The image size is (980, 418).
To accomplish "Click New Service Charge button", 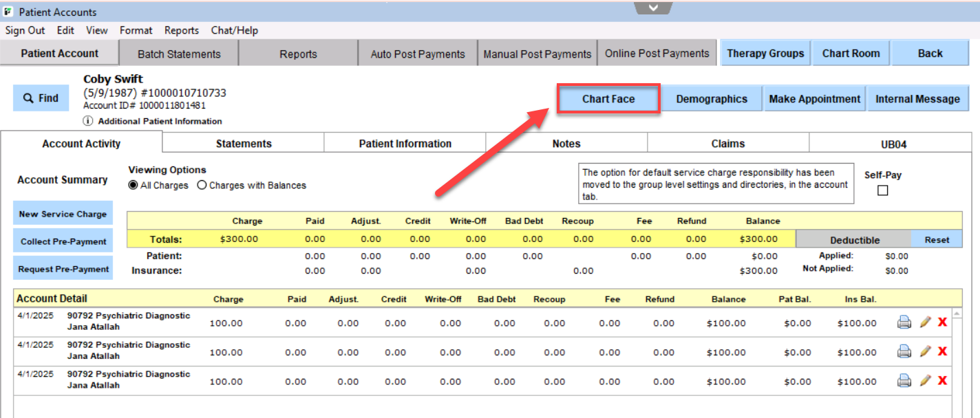I will pyautogui.click(x=63, y=214).
